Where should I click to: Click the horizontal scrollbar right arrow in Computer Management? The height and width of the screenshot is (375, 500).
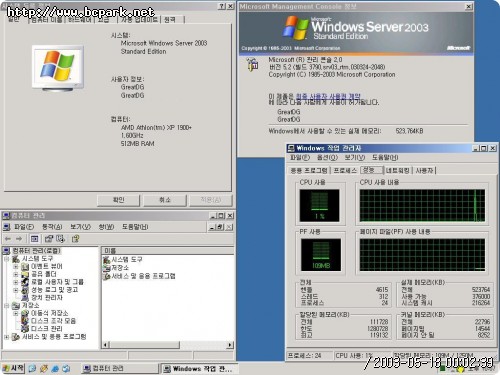click(x=230, y=345)
